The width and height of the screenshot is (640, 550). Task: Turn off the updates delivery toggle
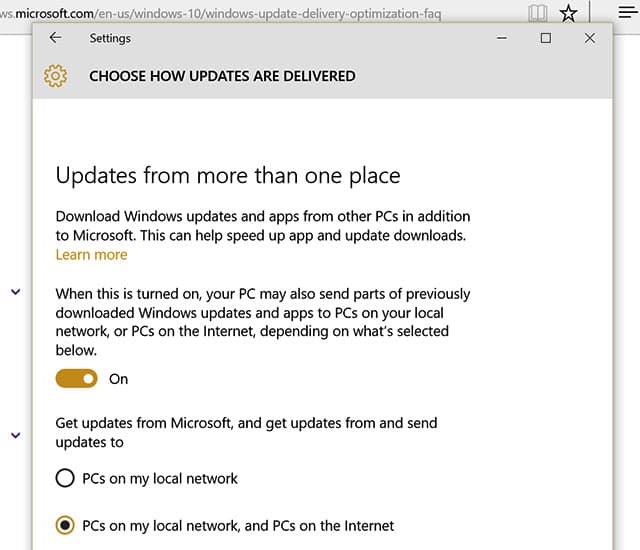tap(77, 379)
